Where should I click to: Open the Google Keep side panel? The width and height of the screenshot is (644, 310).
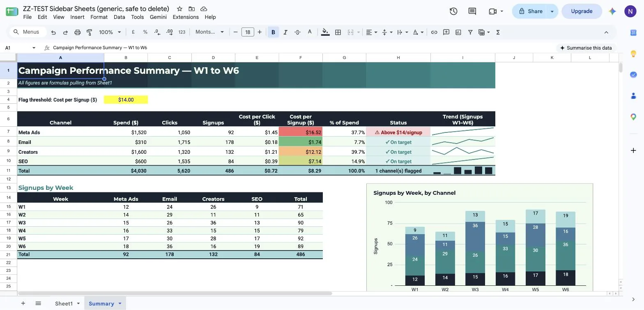633,53
